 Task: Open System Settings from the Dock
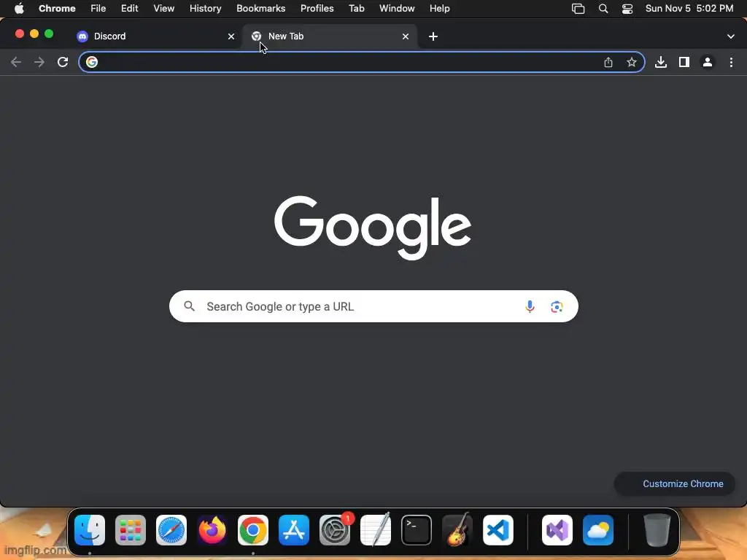(335, 530)
